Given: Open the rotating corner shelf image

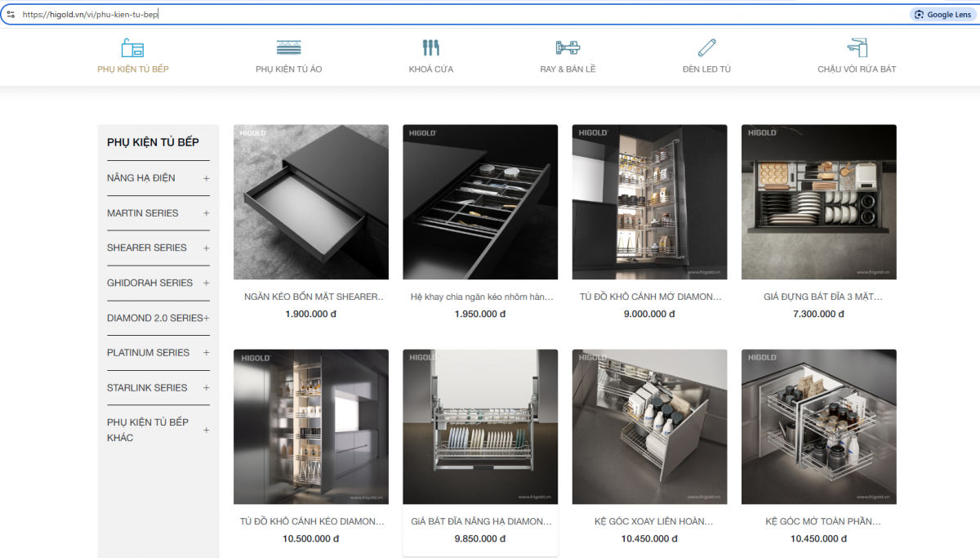Looking at the screenshot, I should point(649,426).
